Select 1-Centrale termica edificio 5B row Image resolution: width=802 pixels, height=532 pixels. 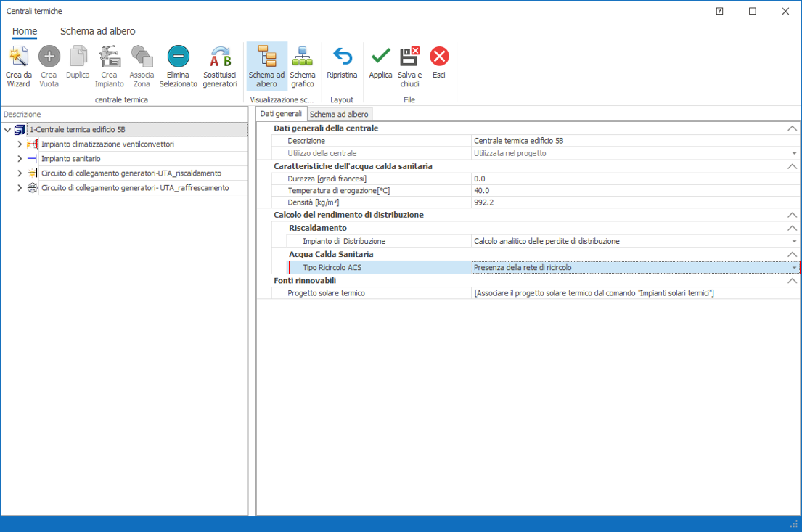click(137, 130)
